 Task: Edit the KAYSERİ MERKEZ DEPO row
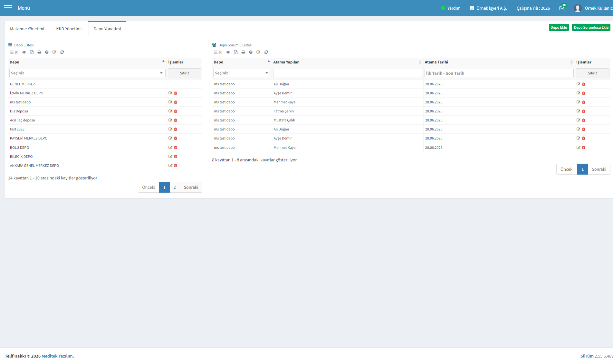(170, 138)
